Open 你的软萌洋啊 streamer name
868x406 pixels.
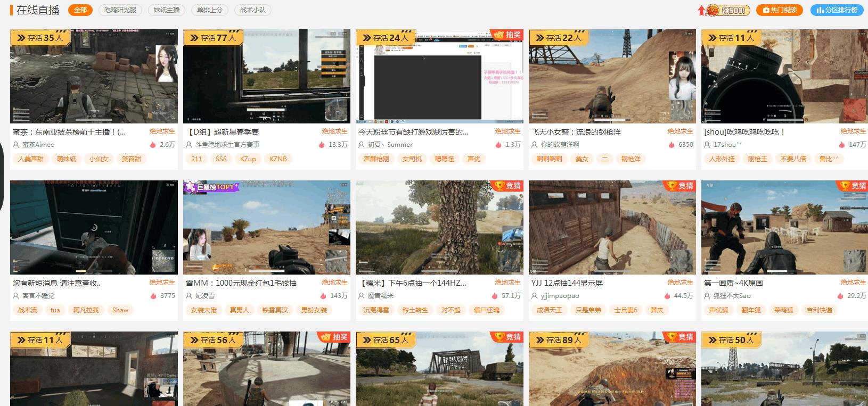[x=560, y=145]
